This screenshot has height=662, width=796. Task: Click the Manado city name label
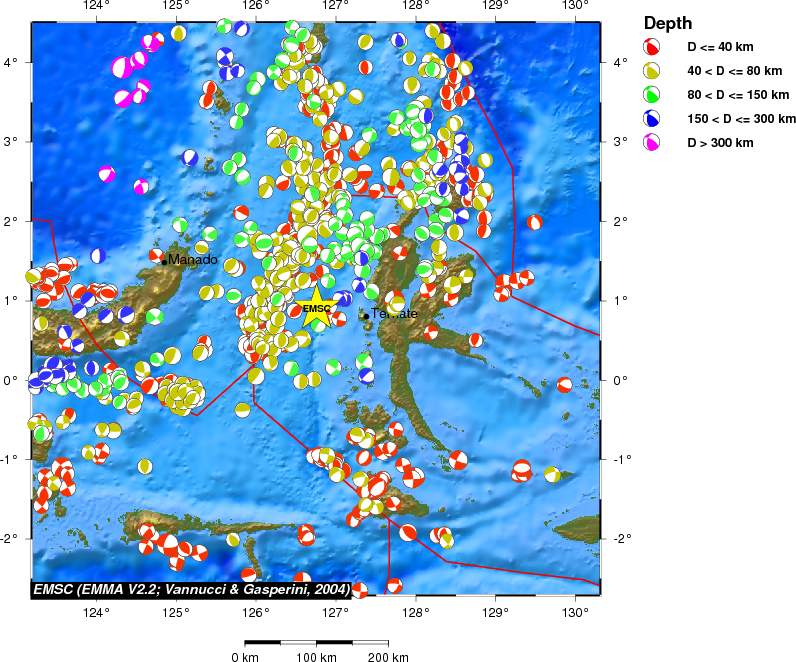193,260
